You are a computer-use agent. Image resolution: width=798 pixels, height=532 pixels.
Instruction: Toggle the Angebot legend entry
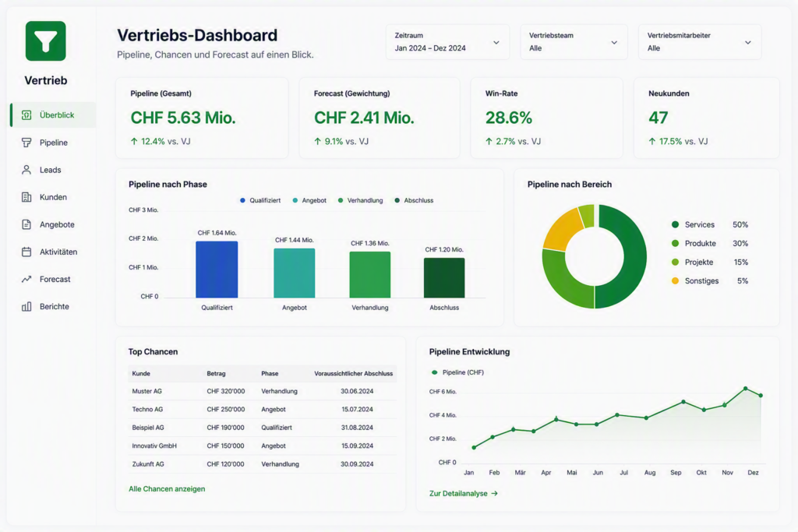tap(309, 200)
